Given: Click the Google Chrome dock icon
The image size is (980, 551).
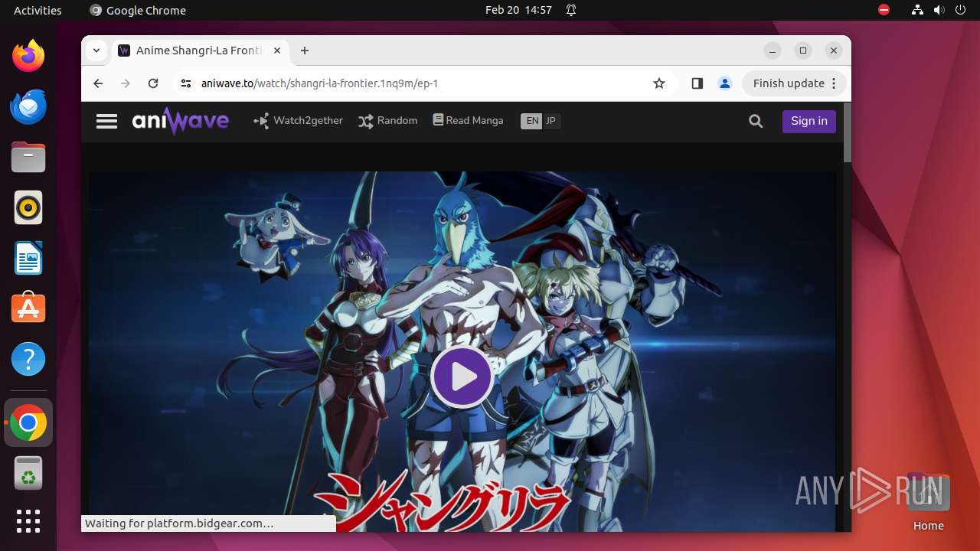Looking at the screenshot, I should [28, 422].
